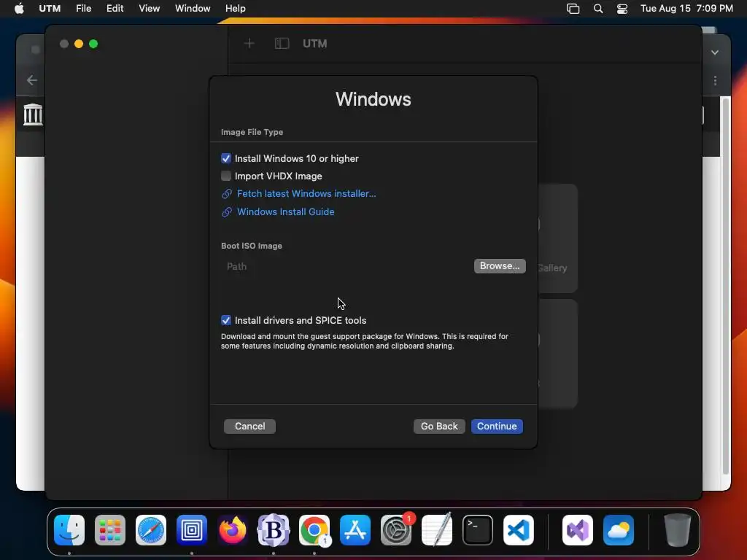The height and width of the screenshot is (560, 747).
Task: Click the background window's vertical scrollbar
Action: click(726, 286)
